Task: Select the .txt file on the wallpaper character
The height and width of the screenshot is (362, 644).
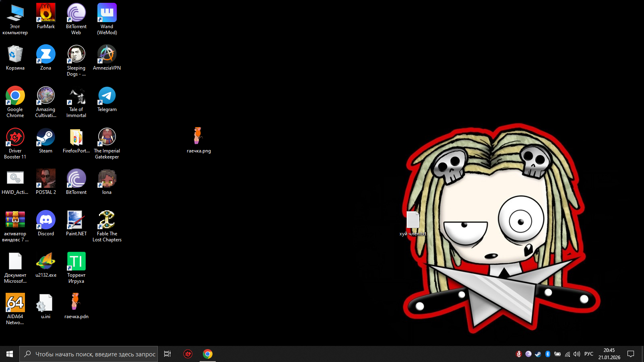Action: pos(413,223)
